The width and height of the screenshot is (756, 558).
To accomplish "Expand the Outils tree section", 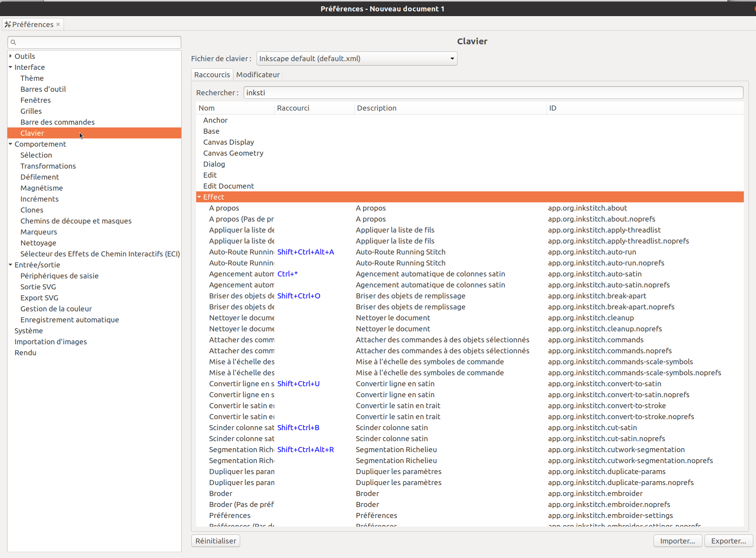I will pos(11,56).
